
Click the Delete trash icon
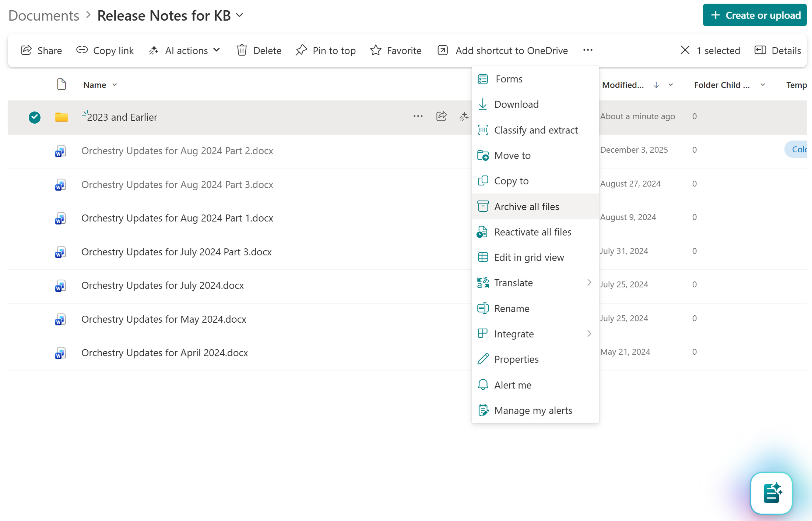[x=242, y=50]
